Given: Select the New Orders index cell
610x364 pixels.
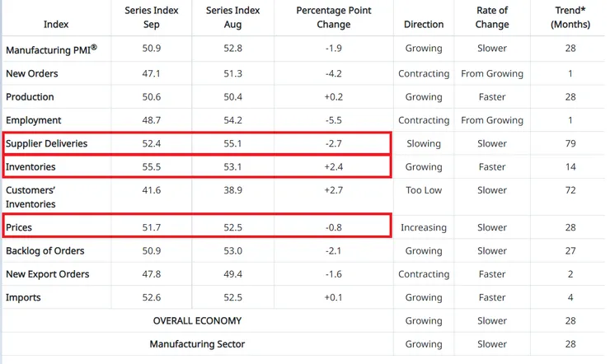Looking at the screenshot, I should click(31, 73).
